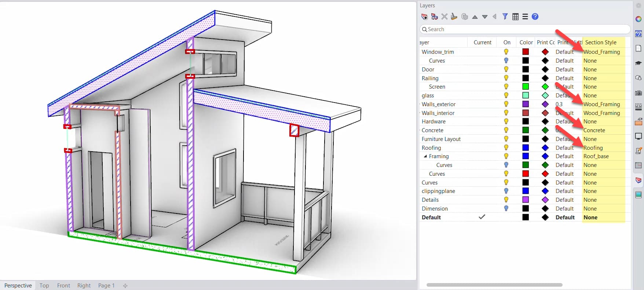Turn off the Door layer lightbulb

click(x=506, y=69)
